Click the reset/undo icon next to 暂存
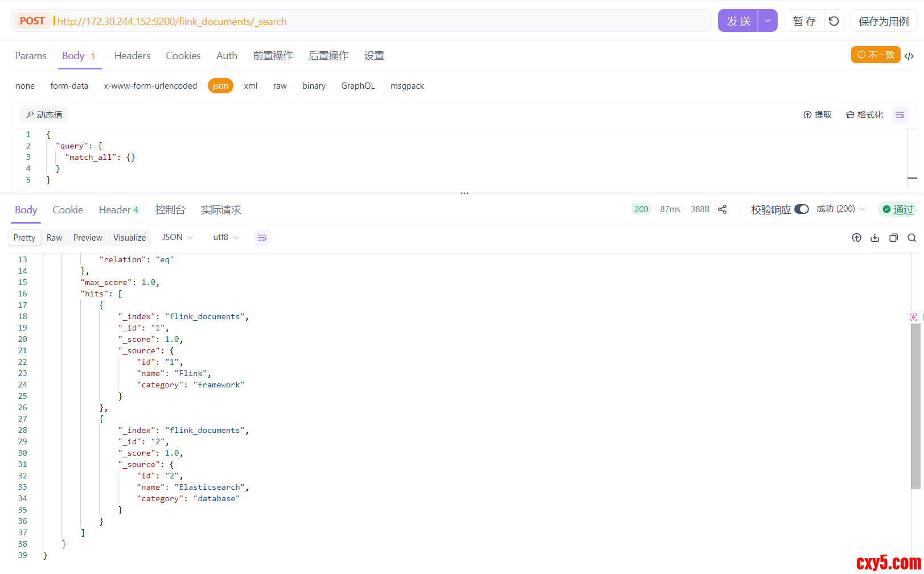The height and width of the screenshot is (574, 924). (x=833, y=21)
